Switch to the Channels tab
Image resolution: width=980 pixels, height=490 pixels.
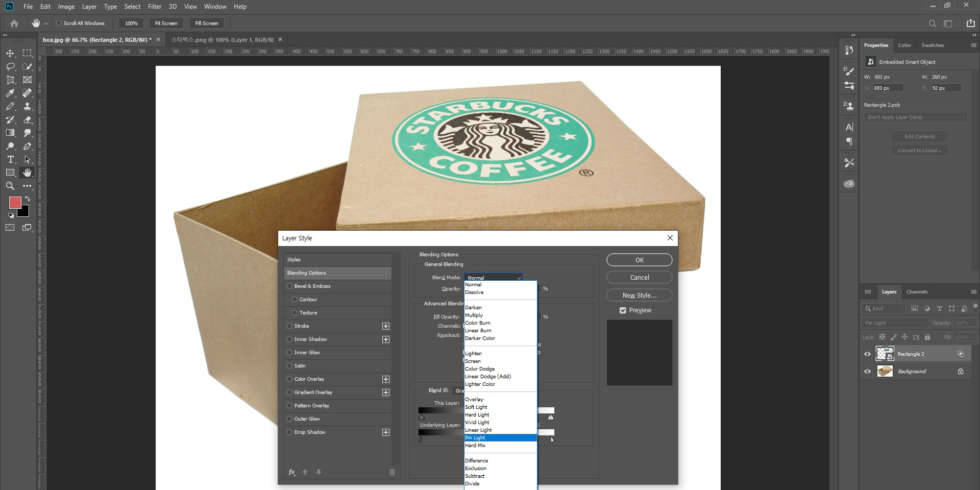[x=917, y=292]
